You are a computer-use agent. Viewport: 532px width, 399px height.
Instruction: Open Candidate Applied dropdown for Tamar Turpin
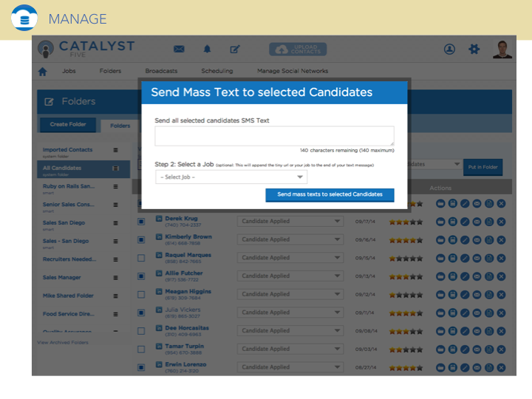click(x=290, y=349)
